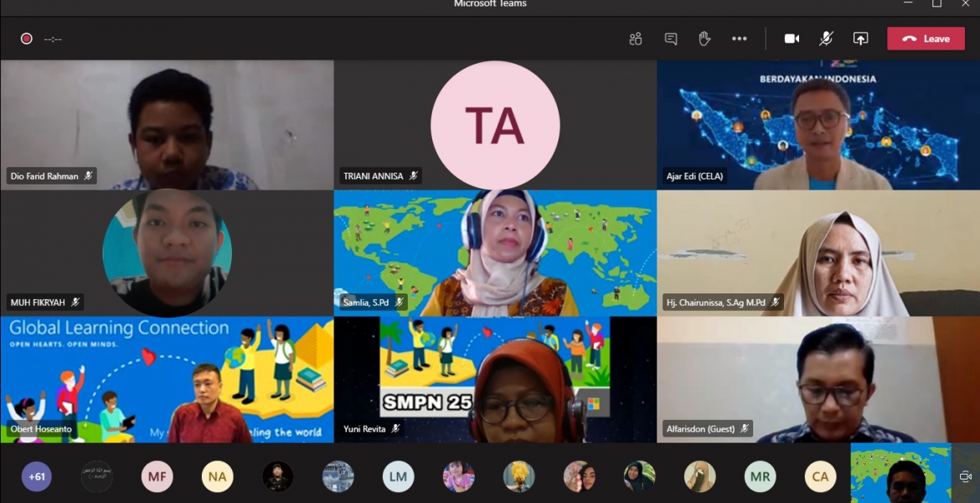Viewport: 980px width, 503px height.
Task: Toggle the camera on or off
Action: 792,39
